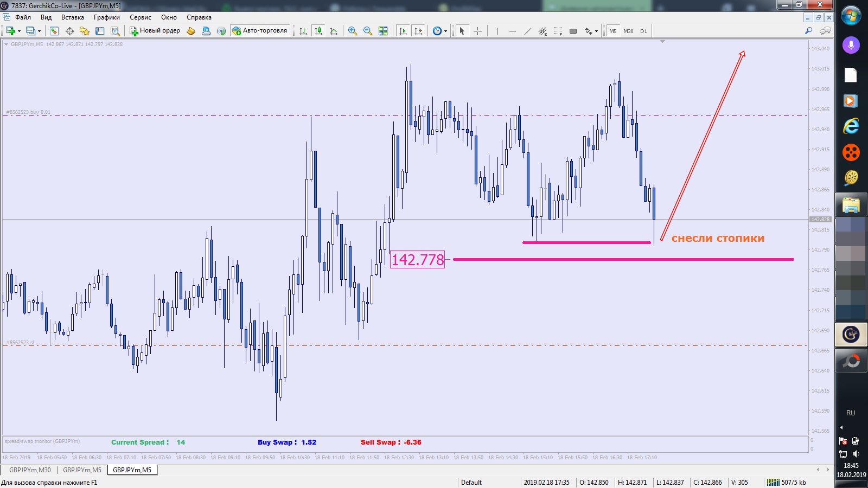Select the rectangle shape tool

tap(573, 31)
